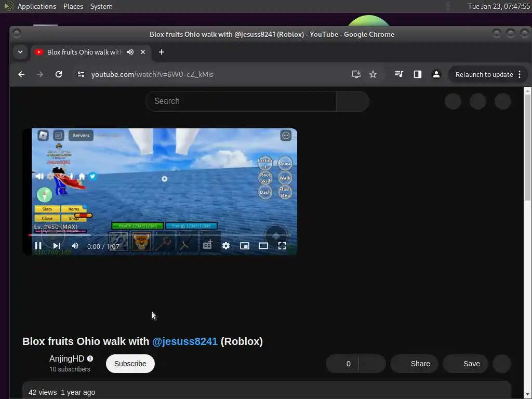The image size is (532, 399).
Task: Open the Chrome side panel
Action: [418, 74]
